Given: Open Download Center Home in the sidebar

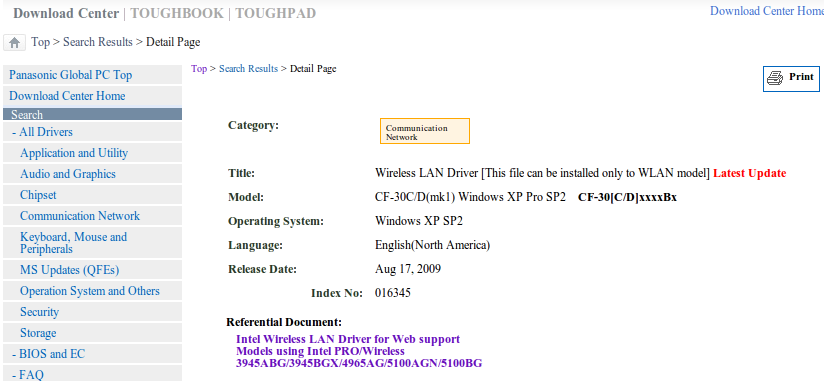Looking at the screenshot, I should pyautogui.click(x=92, y=96).
